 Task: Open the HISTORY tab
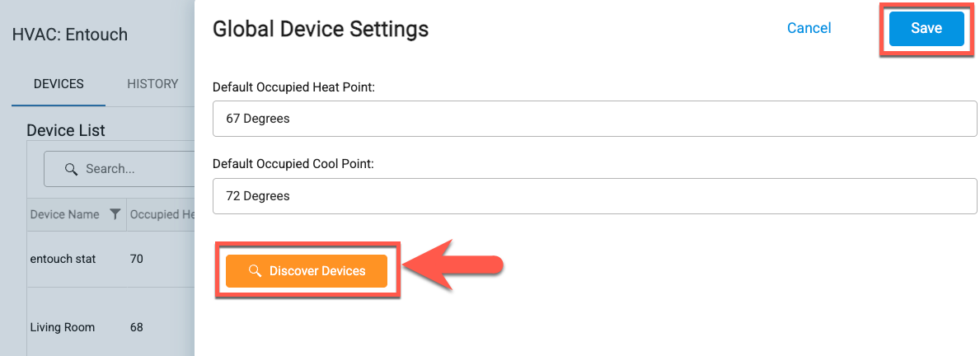pyautogui.click(x=152, y=84)
